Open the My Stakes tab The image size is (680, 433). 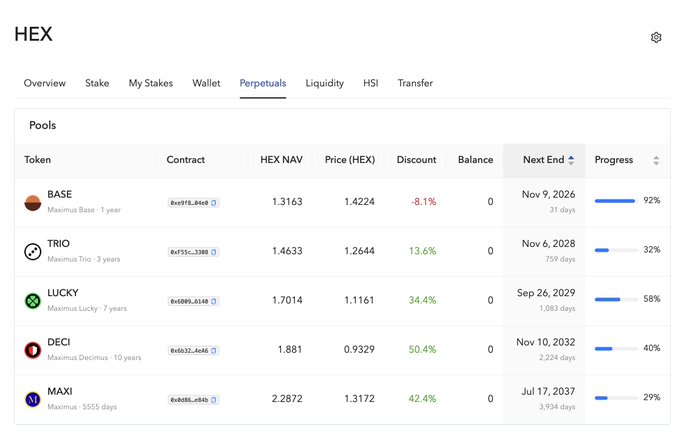(x=151, y=83)
